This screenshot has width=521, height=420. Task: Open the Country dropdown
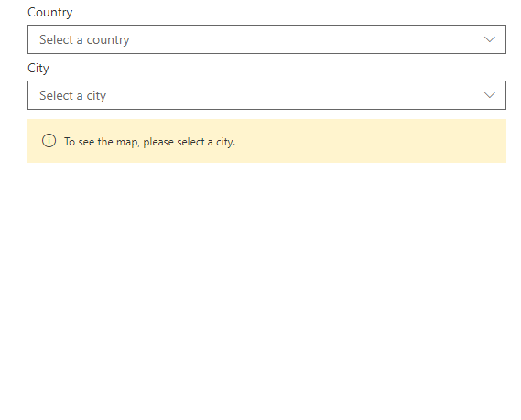click(266, 39)
